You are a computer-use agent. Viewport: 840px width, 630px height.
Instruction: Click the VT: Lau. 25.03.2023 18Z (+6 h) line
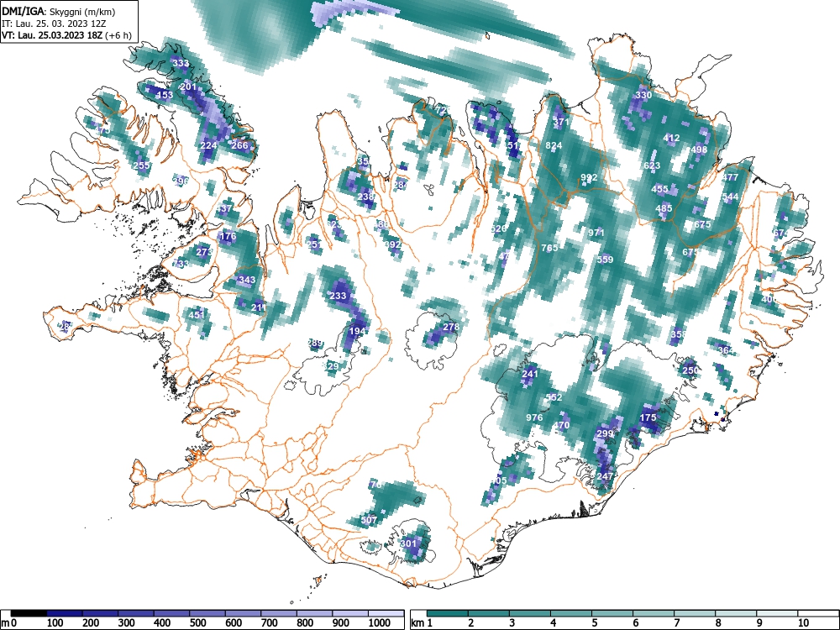click(66, 35)
